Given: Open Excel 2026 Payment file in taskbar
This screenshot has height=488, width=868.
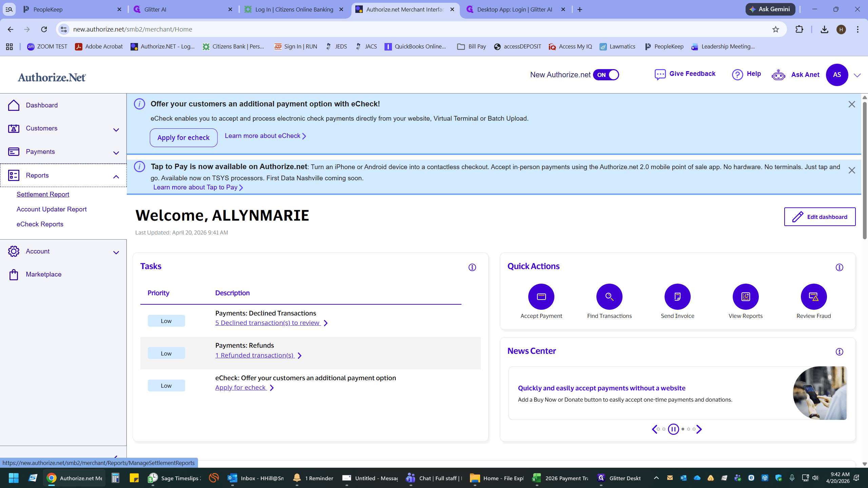Looking at the screenshot, I should click(x=560, y=478).
